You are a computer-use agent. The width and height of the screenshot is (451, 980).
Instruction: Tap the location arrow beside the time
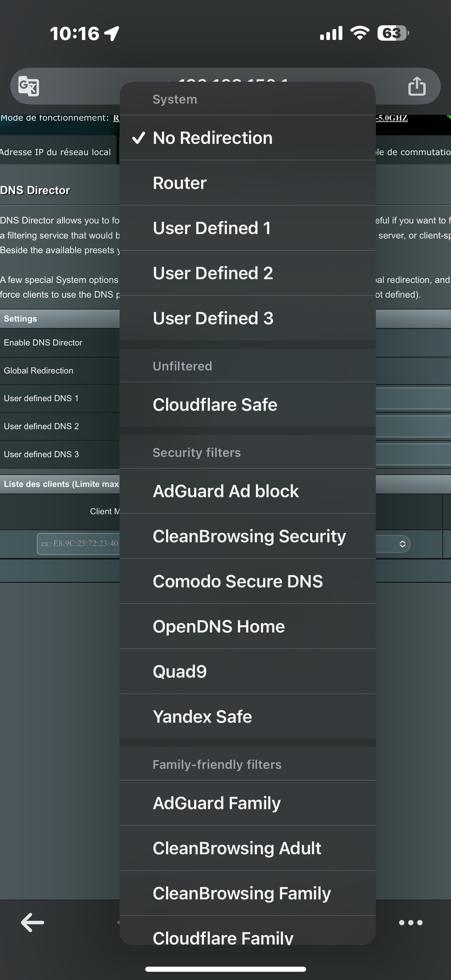point(112,33)
